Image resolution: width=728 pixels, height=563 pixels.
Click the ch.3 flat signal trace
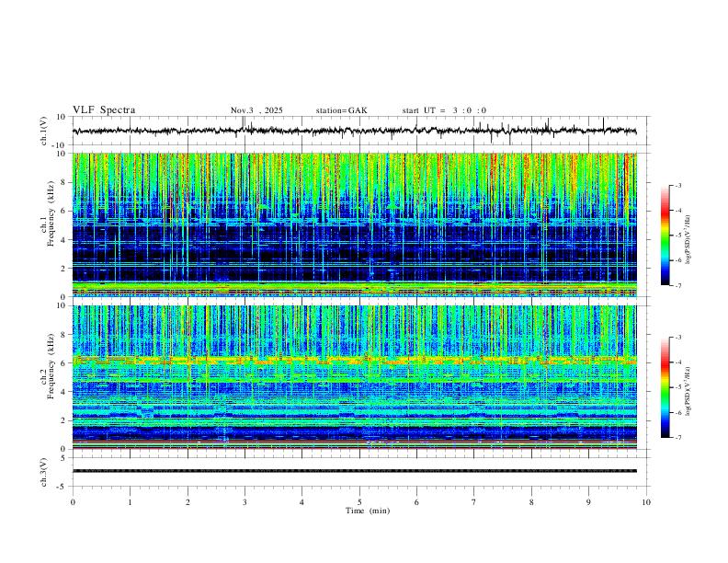pos(354,471)
